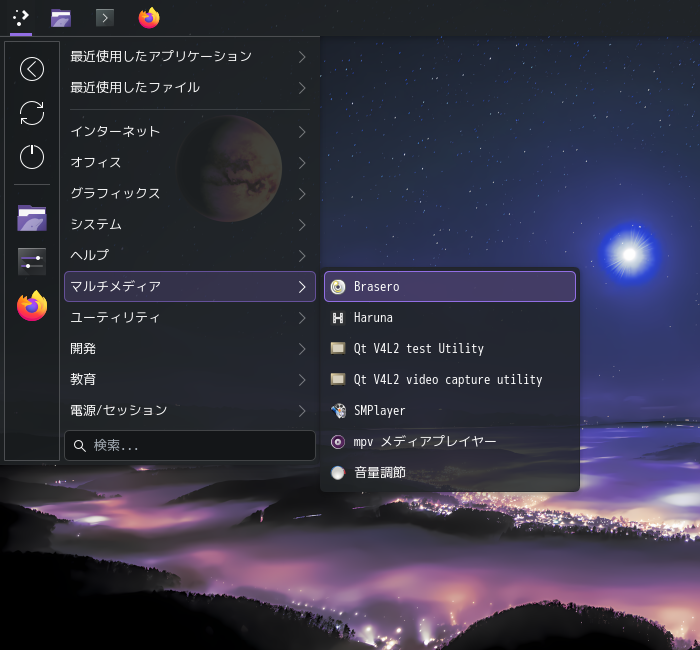Click the 音量調節 icon

coord(338,473)
